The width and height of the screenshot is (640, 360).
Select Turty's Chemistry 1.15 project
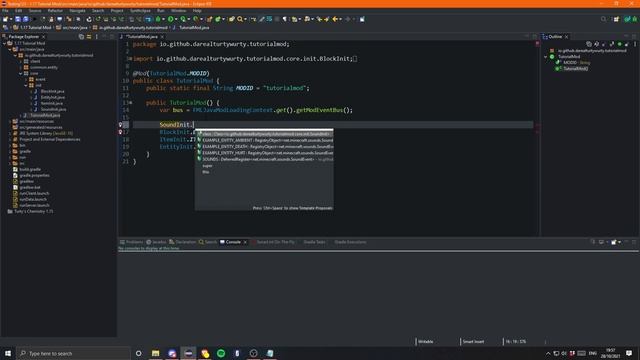pyautogui.click(x=33, y=211)
